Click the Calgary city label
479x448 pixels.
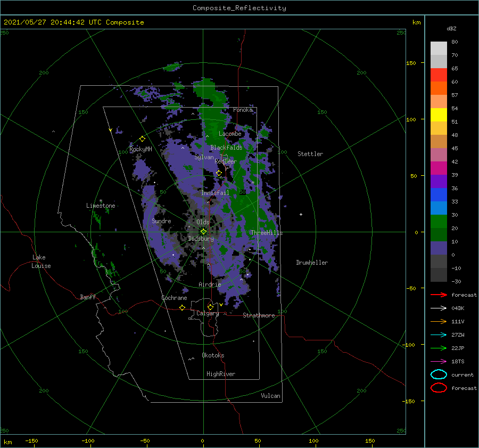(x=208, y=313)
